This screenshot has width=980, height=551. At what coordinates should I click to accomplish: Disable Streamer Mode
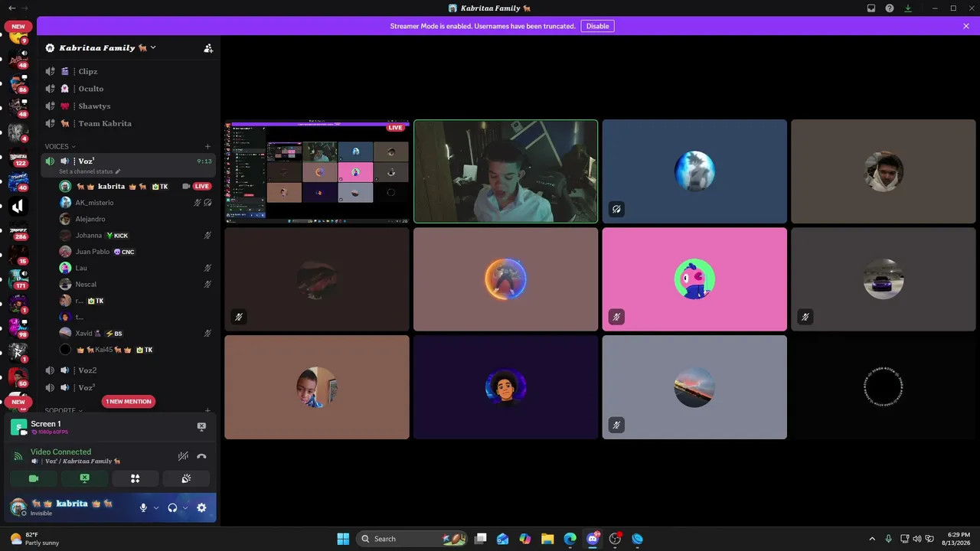pyautogui.click(x=597, y=26)
